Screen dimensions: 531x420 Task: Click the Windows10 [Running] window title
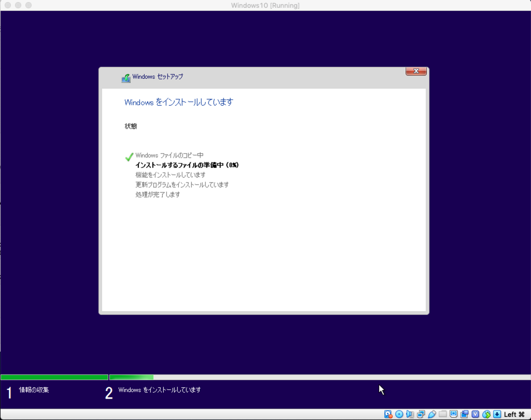(x=265, y=5)
